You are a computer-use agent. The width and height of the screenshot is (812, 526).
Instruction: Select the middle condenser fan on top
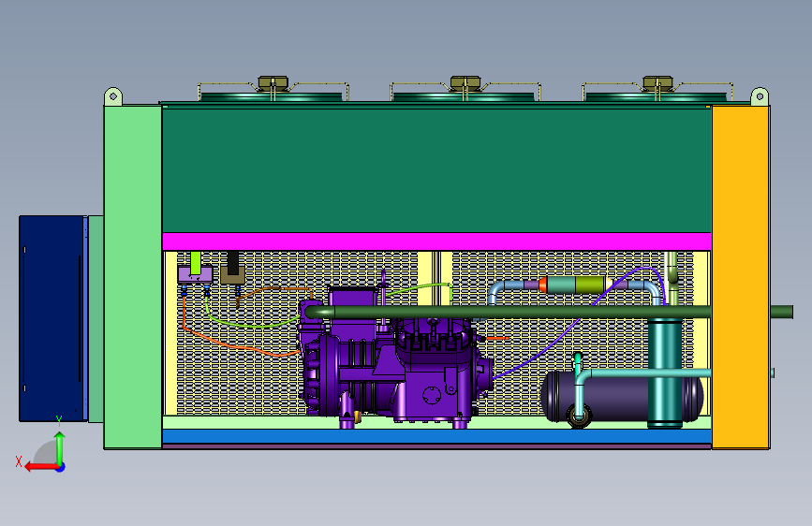click(x=465, y=90)
